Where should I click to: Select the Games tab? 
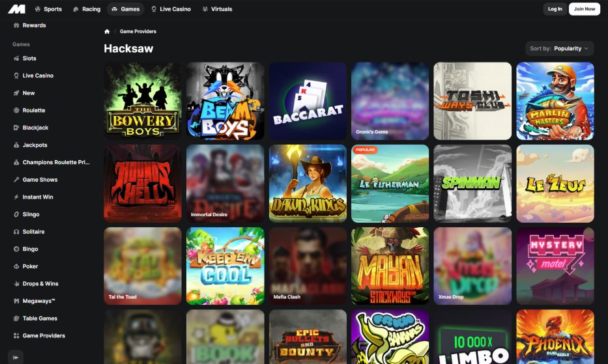coord(126,9)
